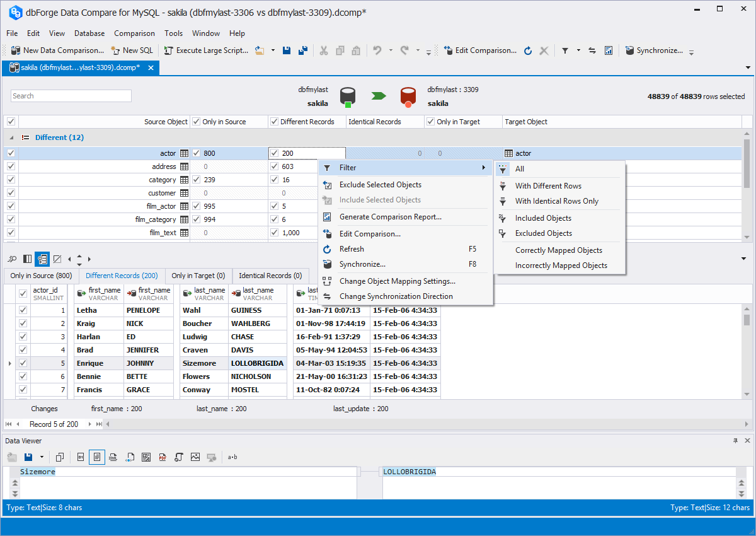
Task: Open the filter dropdown arrow in toolbar
Action: pos(578,50)
